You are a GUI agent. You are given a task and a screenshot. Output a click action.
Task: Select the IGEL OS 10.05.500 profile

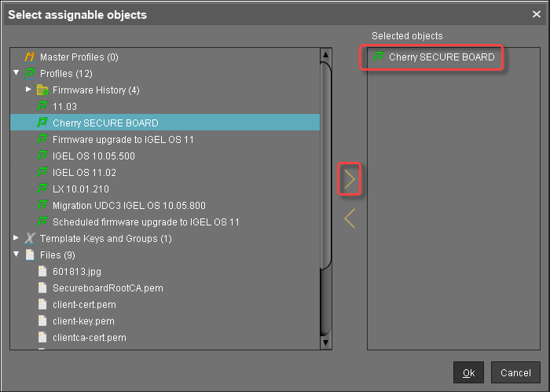click(x=93, y=156)
